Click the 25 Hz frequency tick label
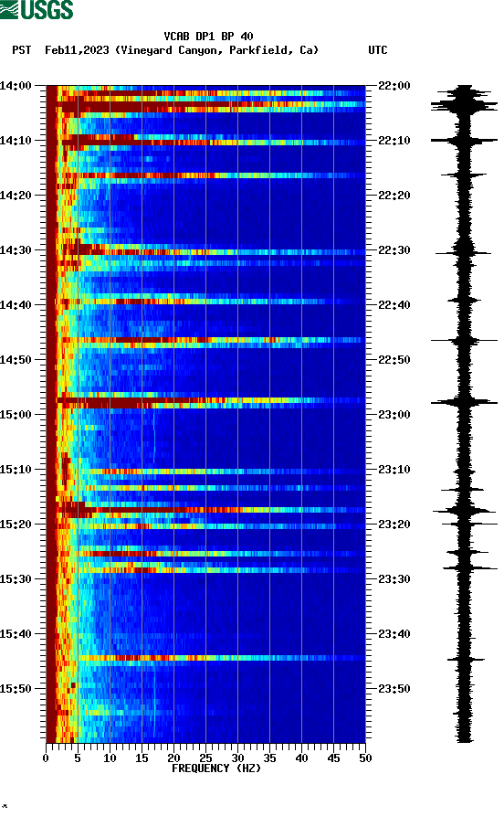 205,758
